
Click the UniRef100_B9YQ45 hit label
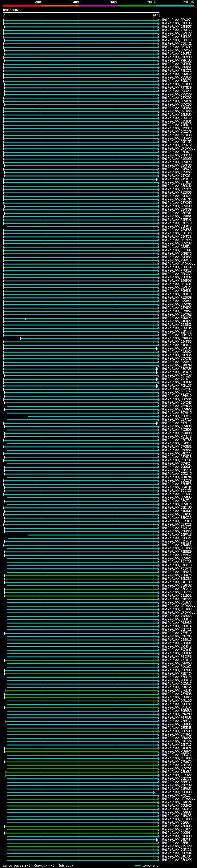coord(177,413)
